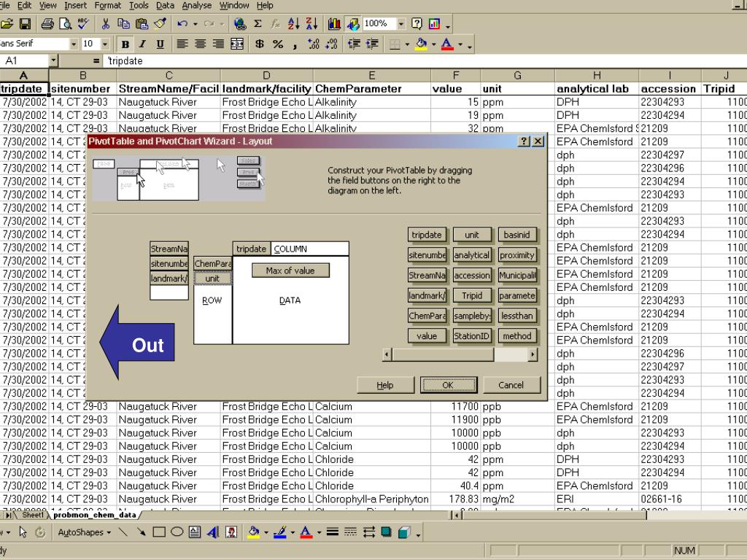This screenshot has height=560, width=747.
Task: Click the Print icon in the toolbar
Action: 47,24
